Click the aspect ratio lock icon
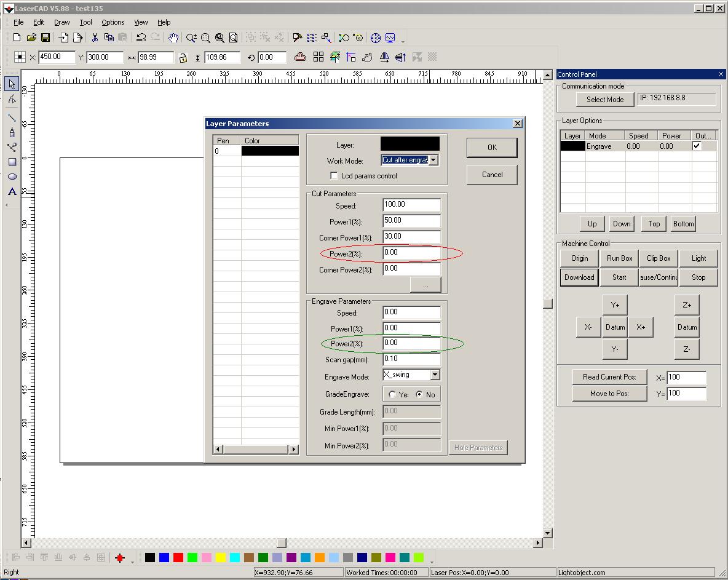The height and width of the screenshot is (580, 728). [x=183, y=58]
